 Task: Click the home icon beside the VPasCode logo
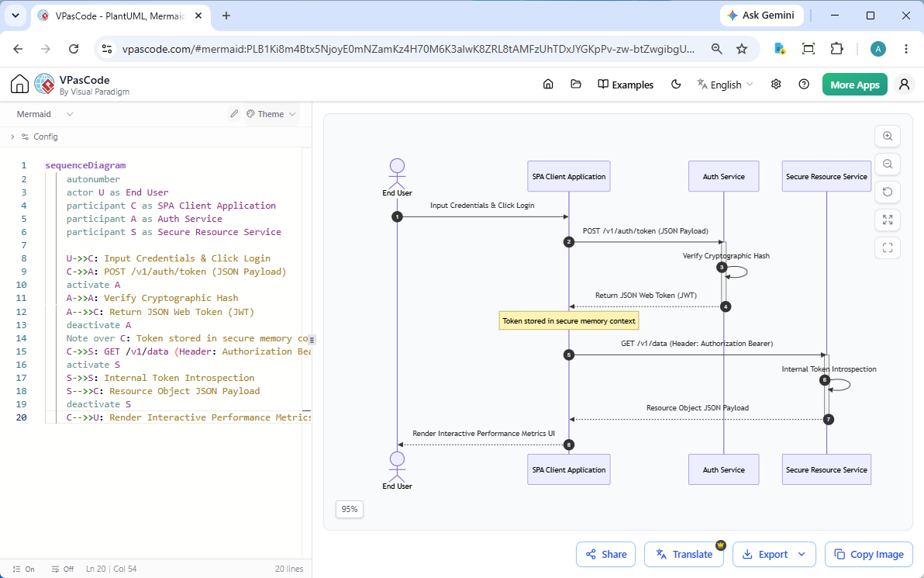[x=19, y=85]
